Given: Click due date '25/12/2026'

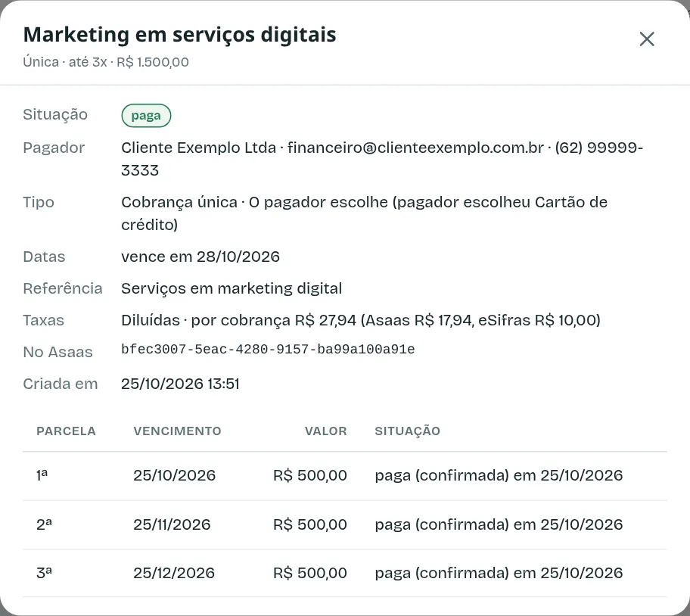Looking at the screenshot, I should click(x=174, y=574).
